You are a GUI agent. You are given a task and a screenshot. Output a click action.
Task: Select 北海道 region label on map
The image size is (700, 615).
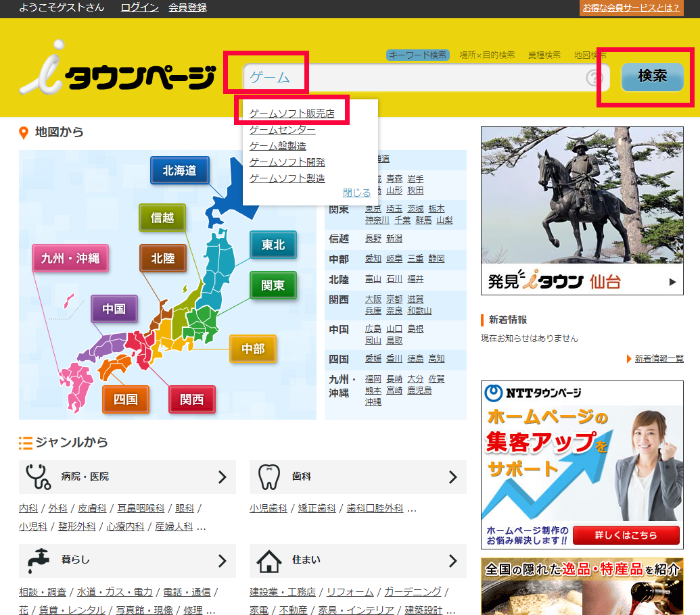179,170
